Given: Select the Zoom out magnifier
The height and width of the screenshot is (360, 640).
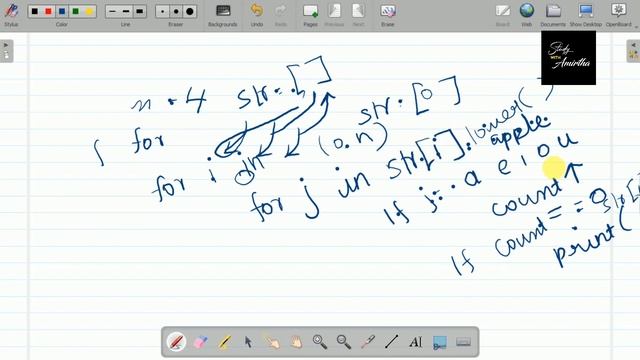Looking at the screenshot, I should (344, 342).
